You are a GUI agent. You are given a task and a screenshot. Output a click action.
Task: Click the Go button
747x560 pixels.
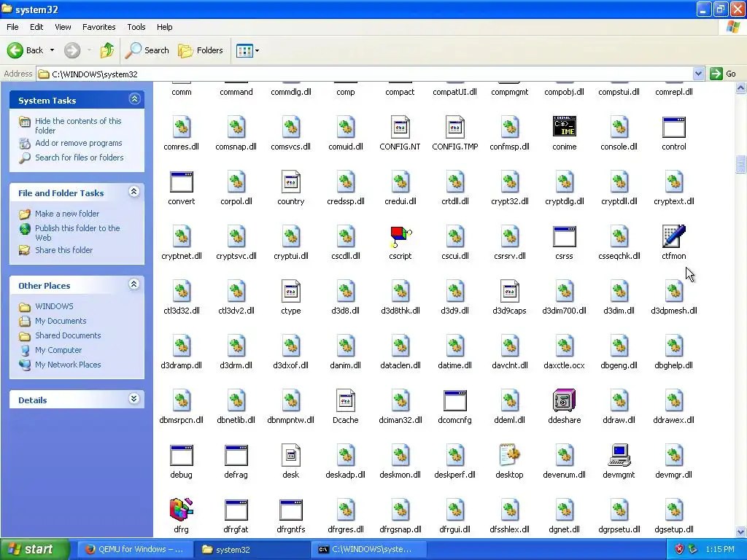point(723,74)
